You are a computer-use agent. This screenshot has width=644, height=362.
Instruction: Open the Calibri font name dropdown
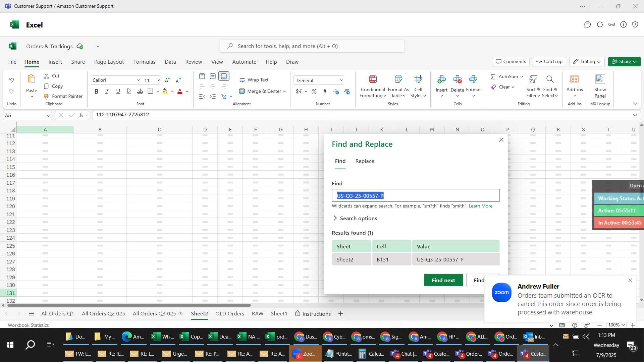click(x=138, y=80)
